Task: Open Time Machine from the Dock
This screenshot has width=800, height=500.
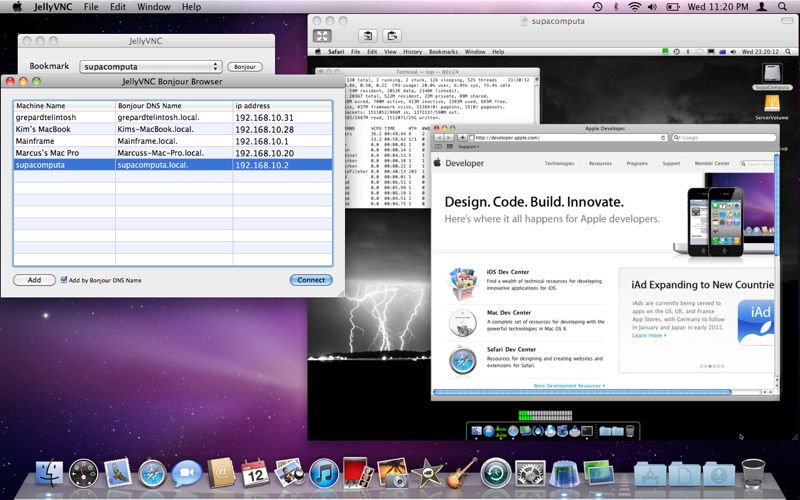Action: pos(495,473)
